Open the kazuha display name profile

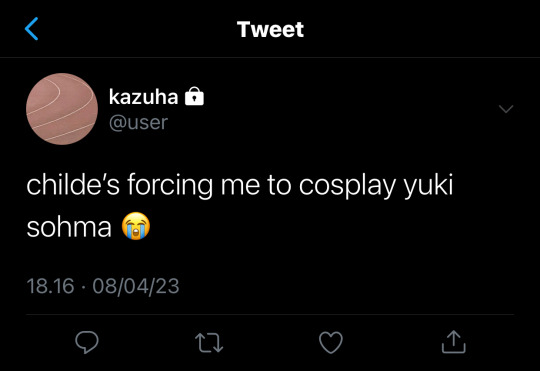point(144,96)
